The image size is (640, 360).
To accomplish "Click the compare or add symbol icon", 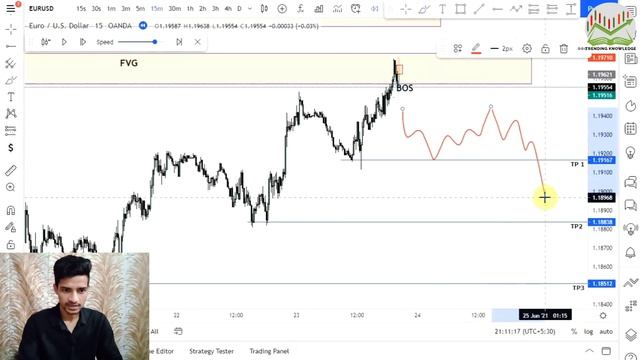I will [282, 9].
